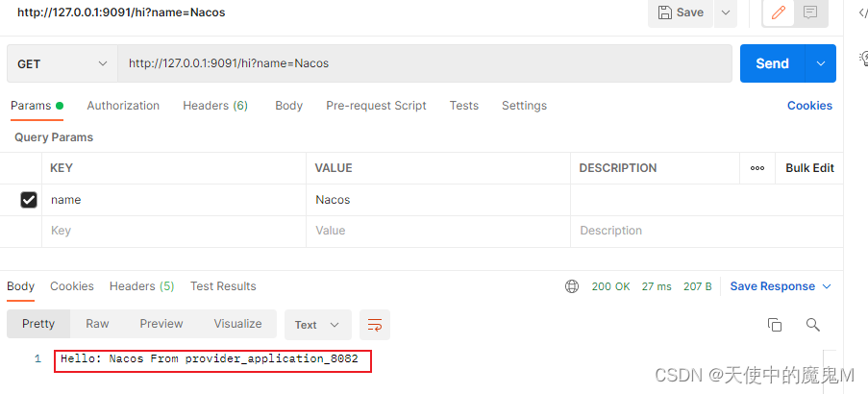
Task: Click Bulk Edit
Action: click(809, 168)
